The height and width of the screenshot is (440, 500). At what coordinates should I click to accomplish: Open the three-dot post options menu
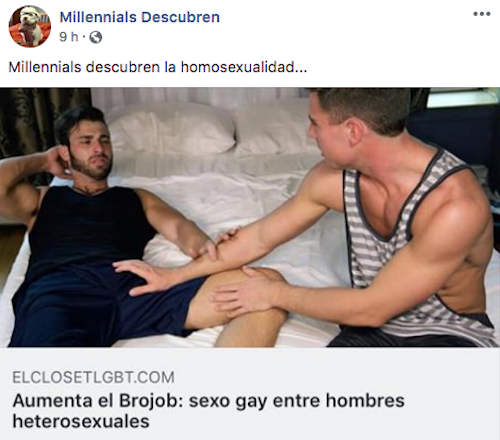tap(482, 14)
